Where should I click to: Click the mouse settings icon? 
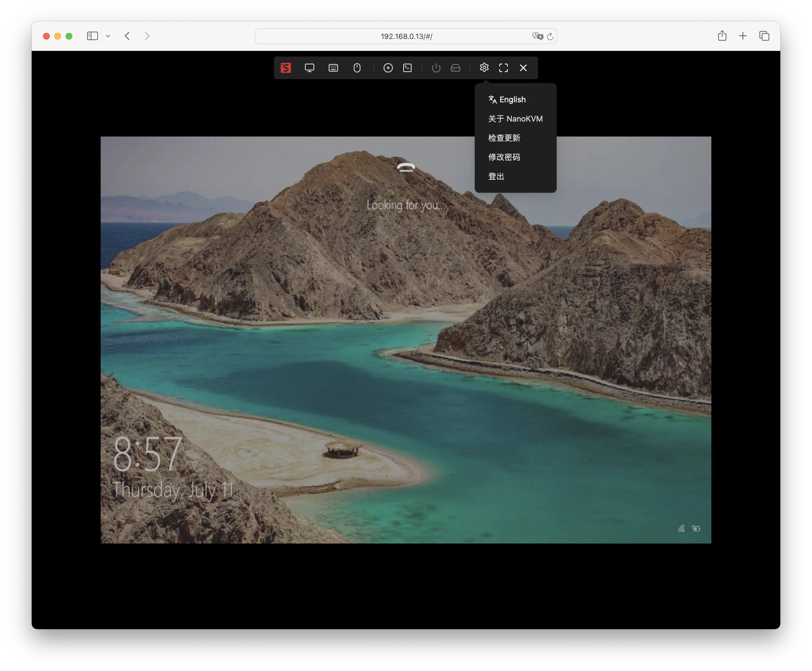(x=357, y=68)
